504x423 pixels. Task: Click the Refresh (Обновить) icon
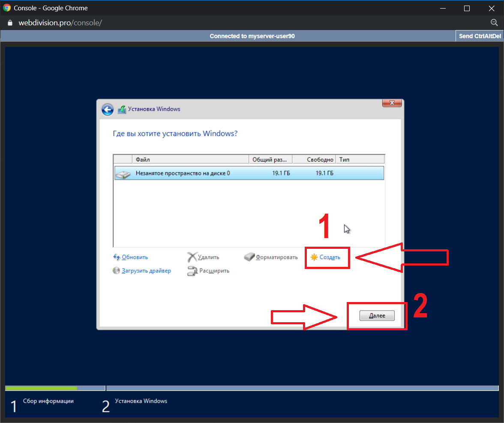(x=117, y=257)
